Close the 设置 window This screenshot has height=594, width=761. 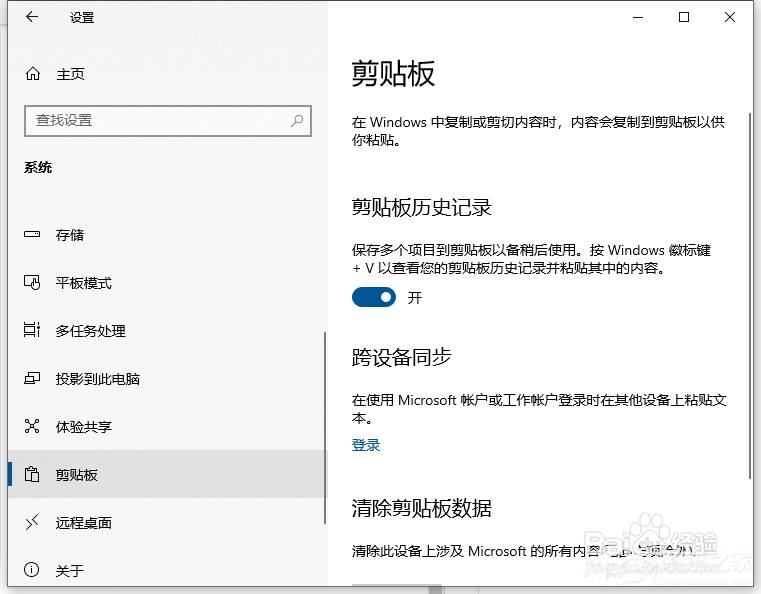(x=729, y=17)
